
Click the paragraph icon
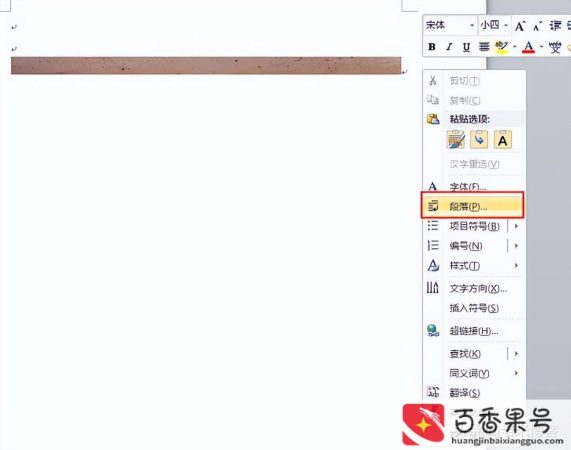point(433,206)
